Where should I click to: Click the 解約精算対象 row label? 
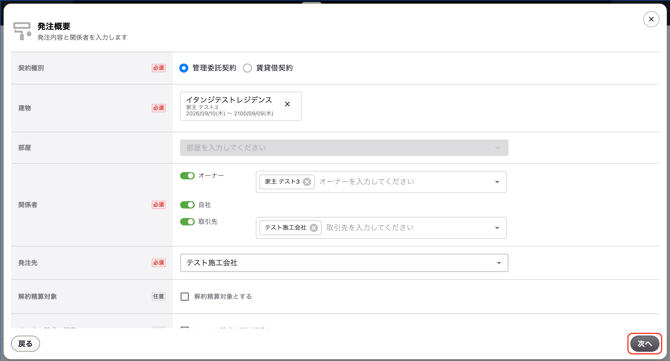pos(38,296)
